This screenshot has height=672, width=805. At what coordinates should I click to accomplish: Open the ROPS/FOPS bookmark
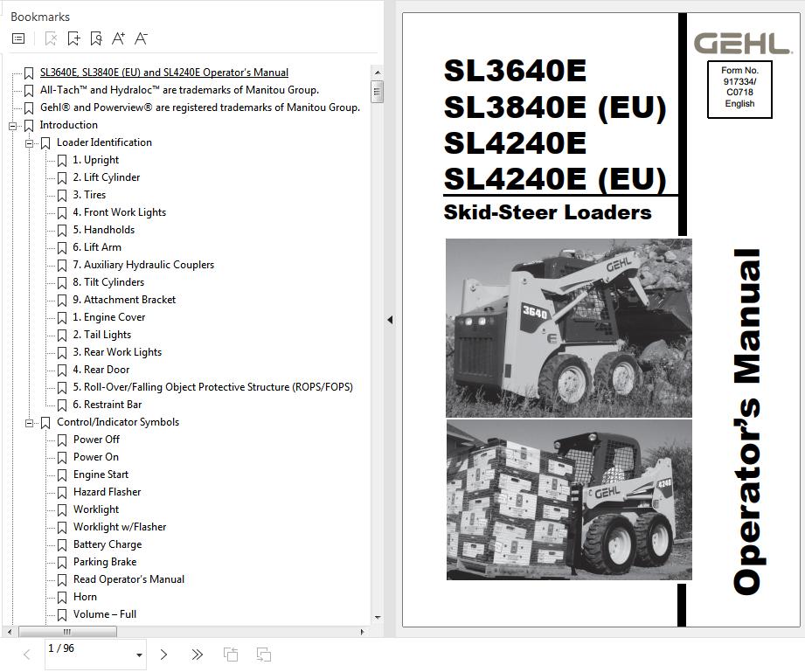pyautogui.click(x=213, y=386)
